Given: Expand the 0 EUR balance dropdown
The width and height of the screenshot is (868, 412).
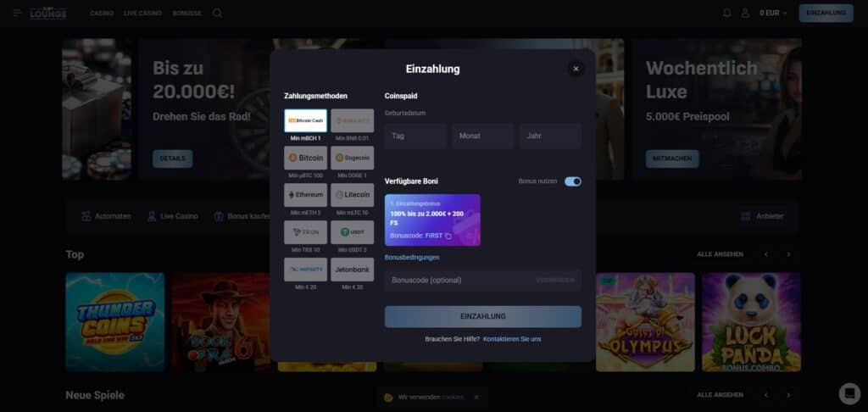Looking at the screenshot, I should coord(773,13).
